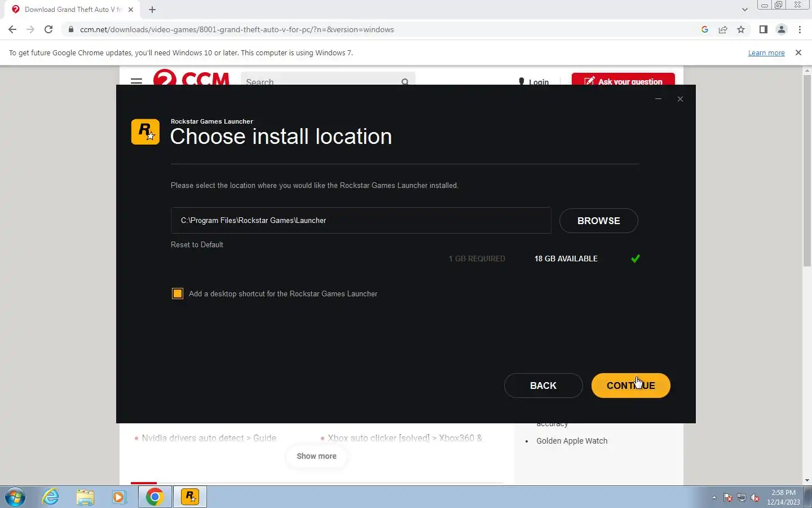Open the taskbar clock and date

click(x=783, y=497)
